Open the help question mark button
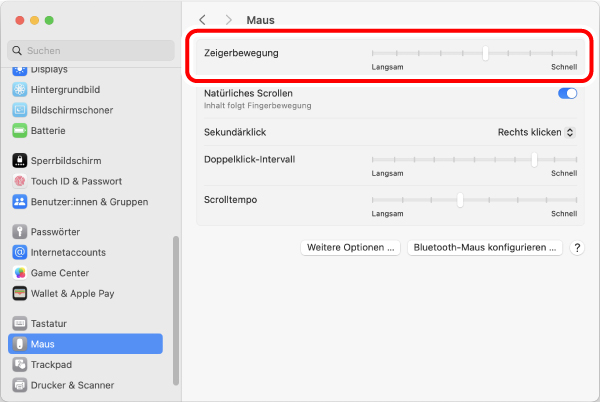Image resolution: width=600 pixels, height=402 pixels. 577,247
